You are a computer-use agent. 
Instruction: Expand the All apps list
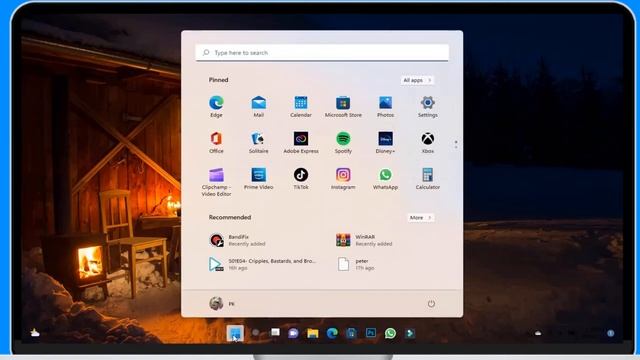point(417,80)
